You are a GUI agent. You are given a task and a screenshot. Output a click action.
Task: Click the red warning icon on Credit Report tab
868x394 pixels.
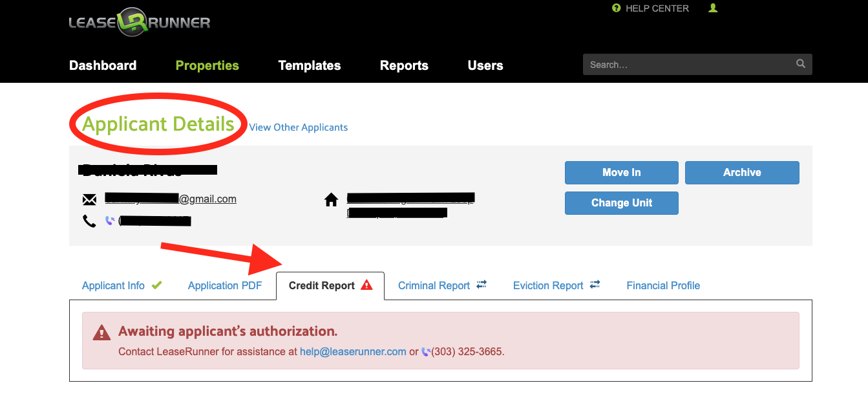click(366, 285)
